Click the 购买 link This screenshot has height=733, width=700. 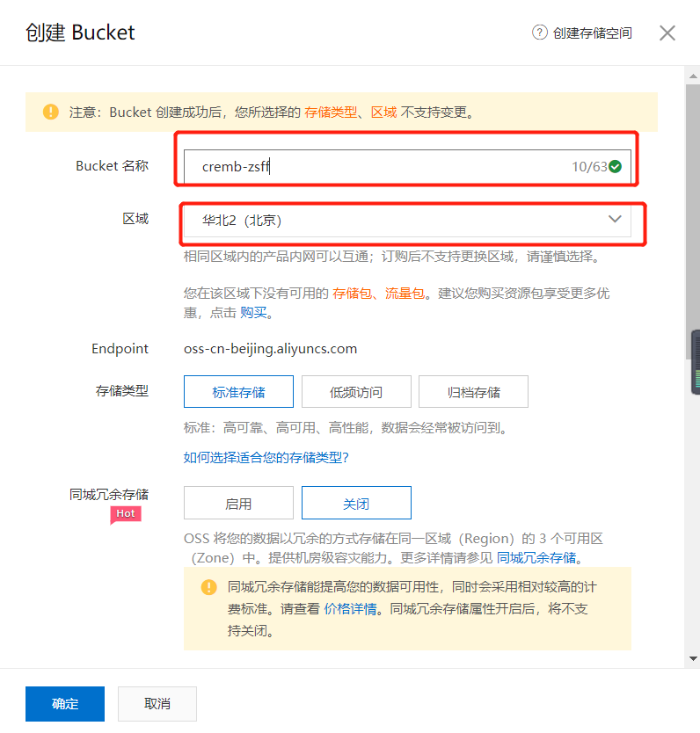[253, 313]
